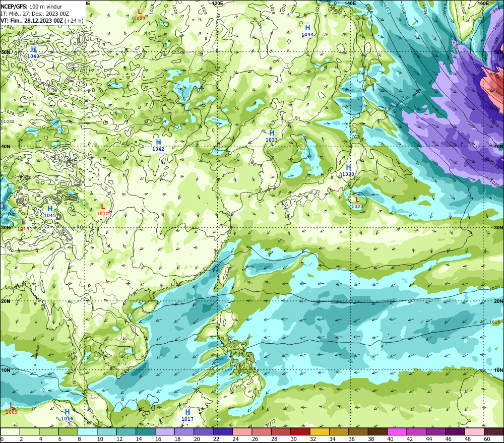Screen dimensions: 504x443
Task: Click the L 1013 low pressure marker
Action: (23, 225)
